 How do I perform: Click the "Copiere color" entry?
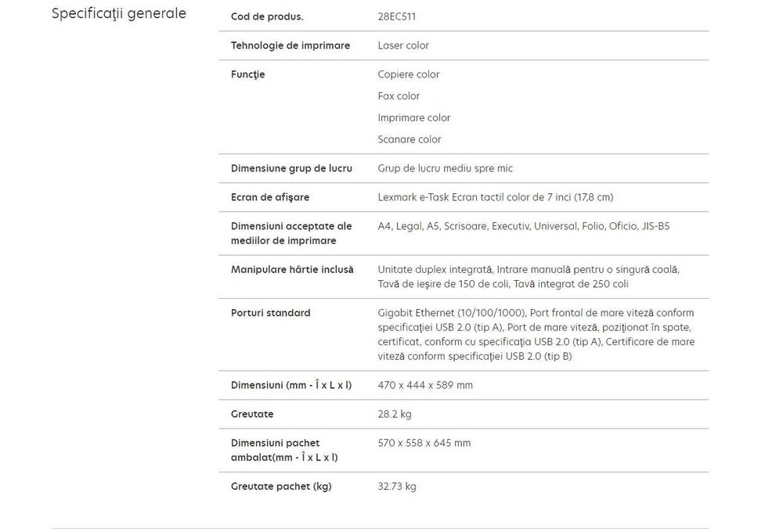click(409, 74)
